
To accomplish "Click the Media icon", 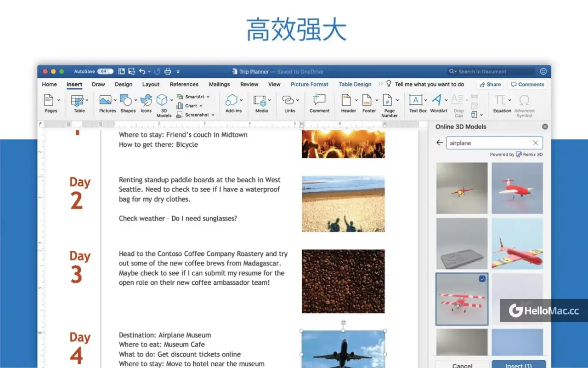I will 260,100.
